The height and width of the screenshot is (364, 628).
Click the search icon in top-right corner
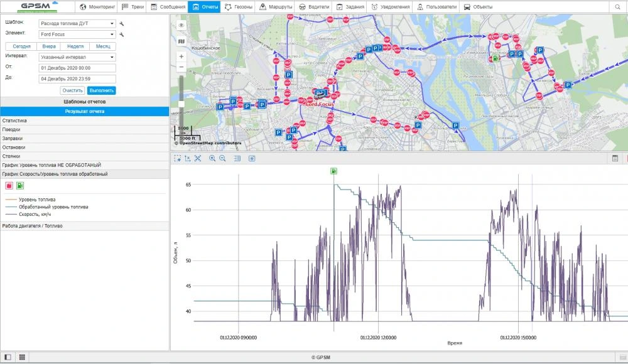[x=619, y=7]
